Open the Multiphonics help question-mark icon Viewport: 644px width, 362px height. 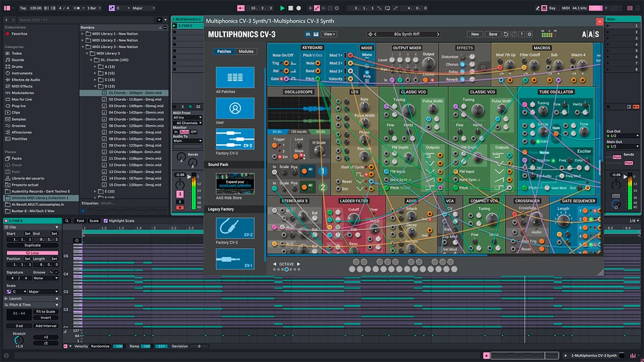tap(522, 34)
